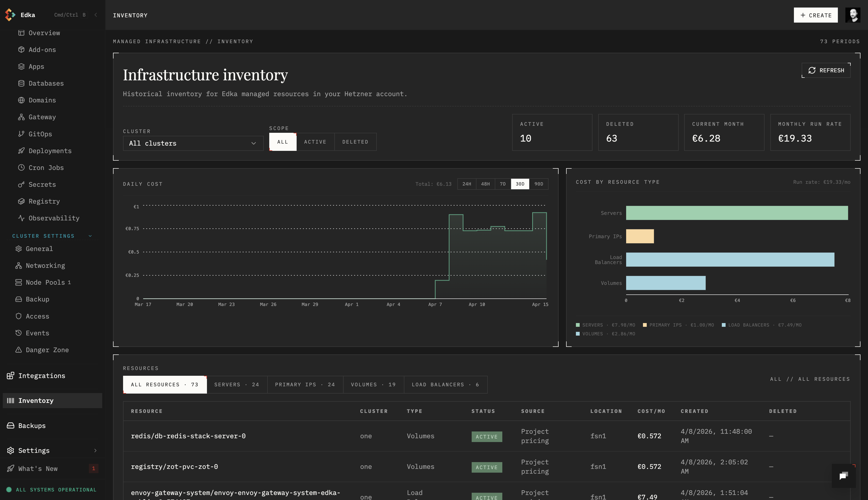Image resolution: width=868 pixels, height=500 pixels.
Task: Expand the Settings submenu chevron
Action: (x=95, y=451)
